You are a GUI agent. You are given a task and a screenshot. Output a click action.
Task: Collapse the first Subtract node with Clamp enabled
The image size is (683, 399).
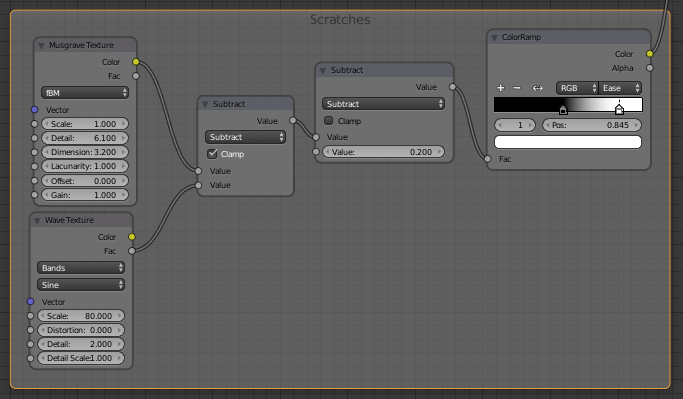click(x=205, y=105)
